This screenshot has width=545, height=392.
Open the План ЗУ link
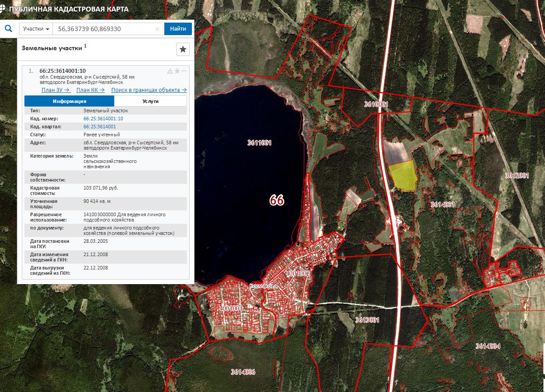[56, 90]
